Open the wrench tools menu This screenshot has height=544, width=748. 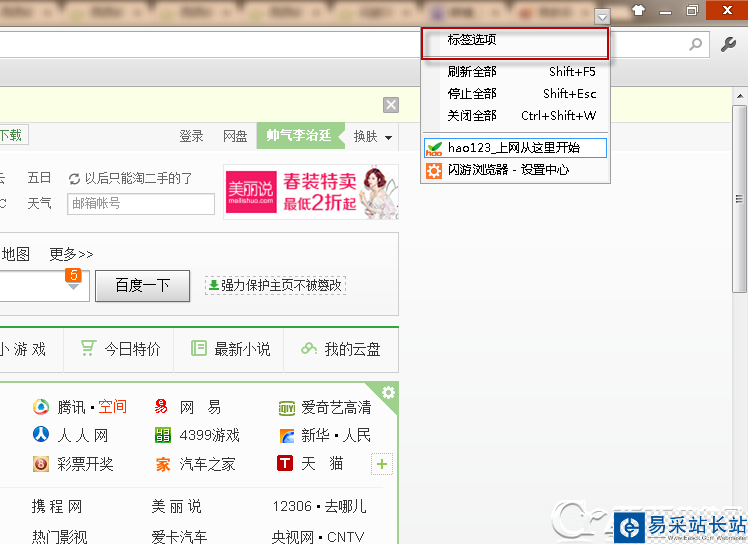point(728,44)
